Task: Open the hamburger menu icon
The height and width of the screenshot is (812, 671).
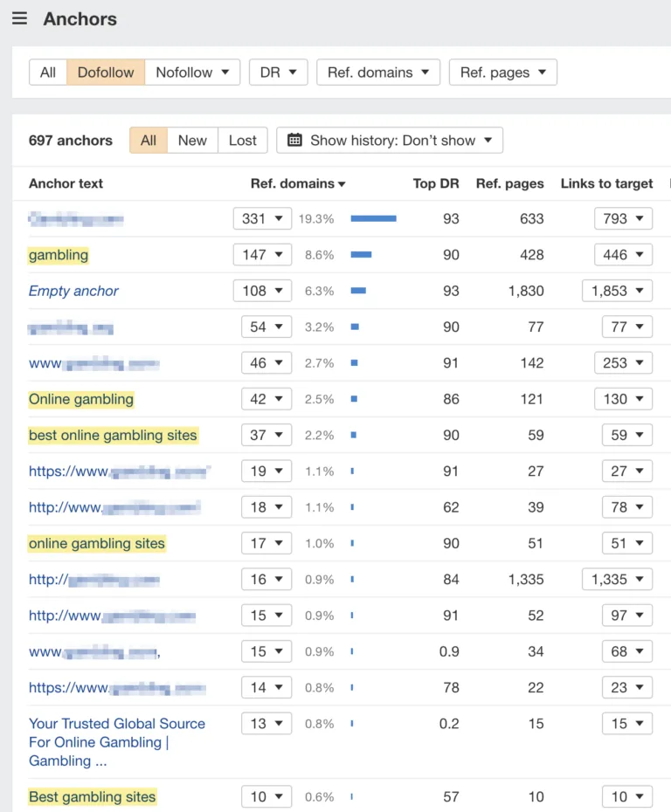Action: click(20, 18)
